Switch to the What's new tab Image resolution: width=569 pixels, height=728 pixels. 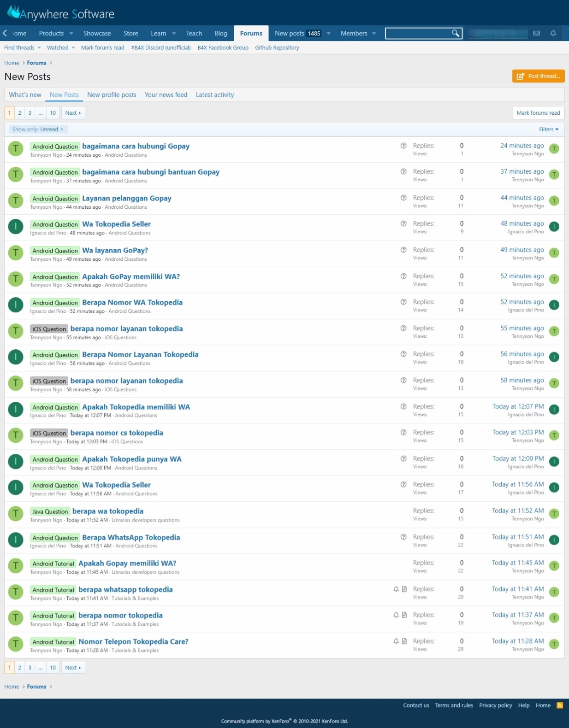(25, 95)
